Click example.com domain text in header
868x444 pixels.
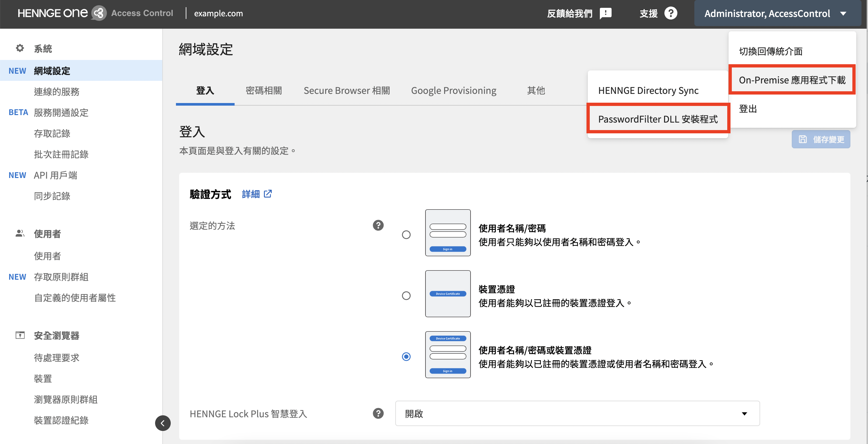(x=218, y=13)
